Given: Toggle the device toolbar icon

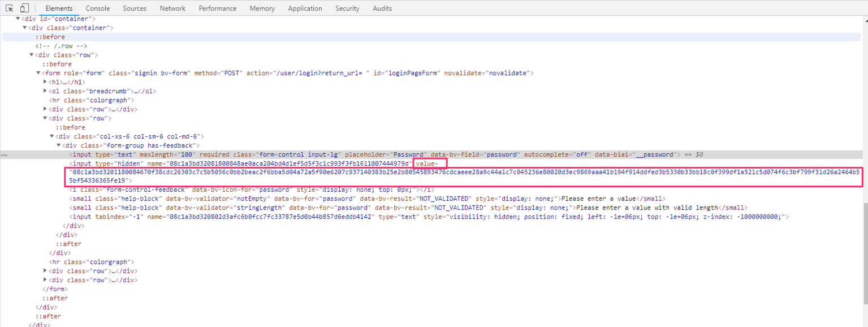Looking at the screenshot, I should (x=24, y=8).
